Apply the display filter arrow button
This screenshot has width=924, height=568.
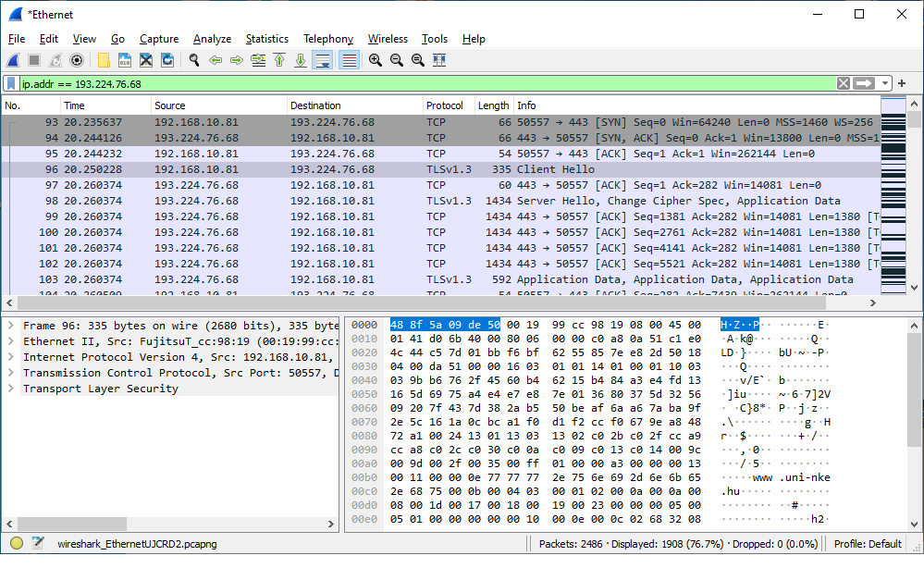863,83
